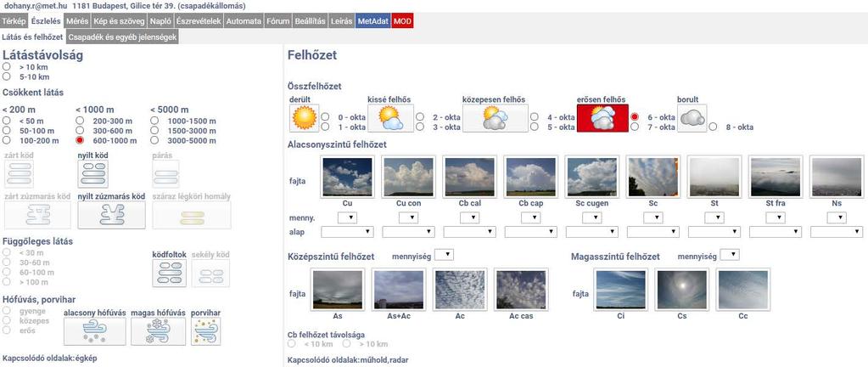The height and width of the screenshot is (367, 868).
Task: Pick the 'ködfoltok' fog patches icon
Action: tap(170, 274)
